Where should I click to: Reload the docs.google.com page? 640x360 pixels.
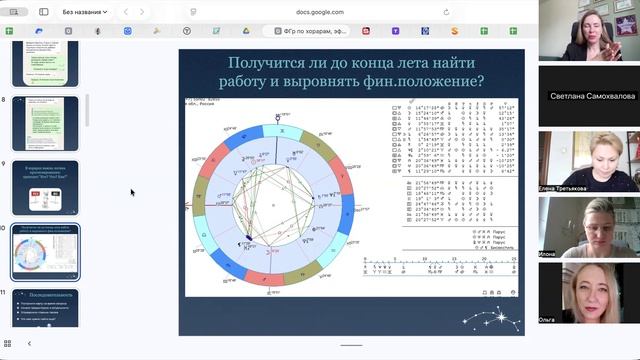coord(446,12)
